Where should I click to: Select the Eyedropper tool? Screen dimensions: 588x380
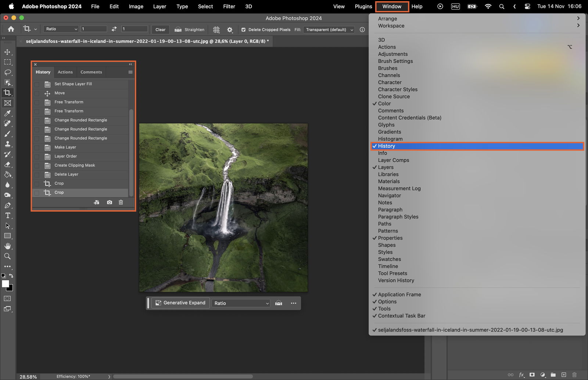coord(7,113)
